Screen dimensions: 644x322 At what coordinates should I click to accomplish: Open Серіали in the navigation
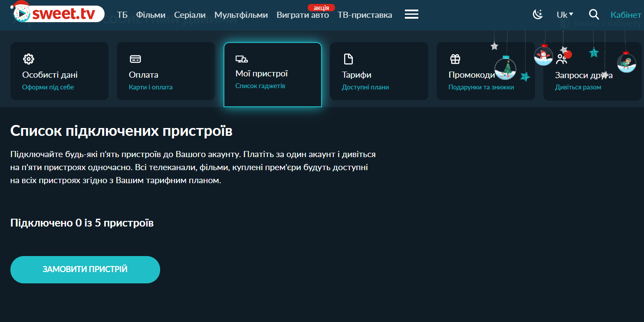click(190, 15)
